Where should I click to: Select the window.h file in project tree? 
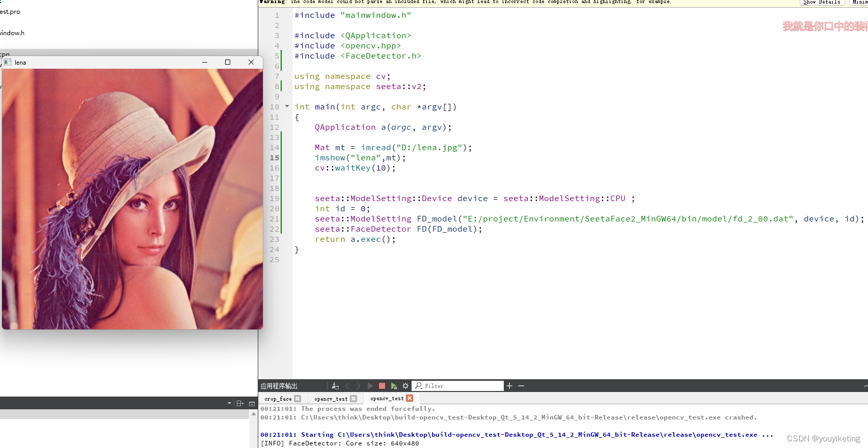click(12, 33)
